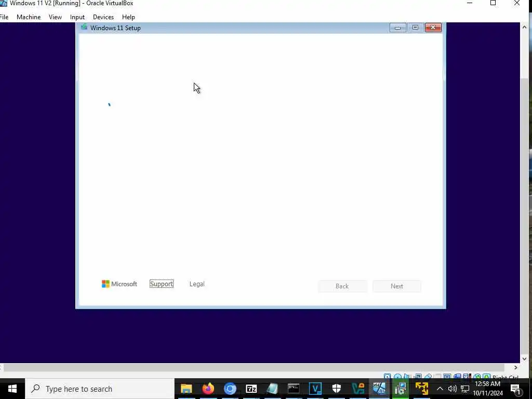Restore the Windows 11 Setup dialog size

[x=415, y=28]
